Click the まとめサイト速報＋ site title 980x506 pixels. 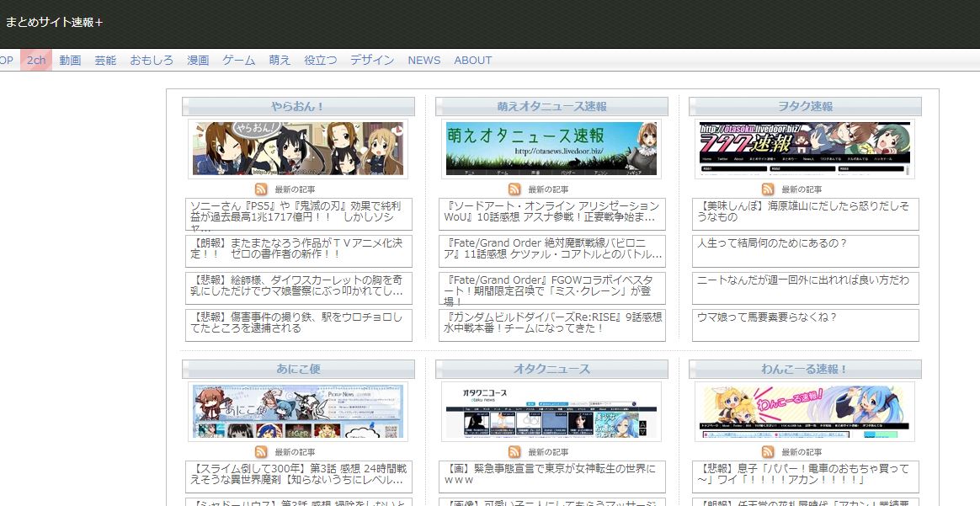pos(54,23)
